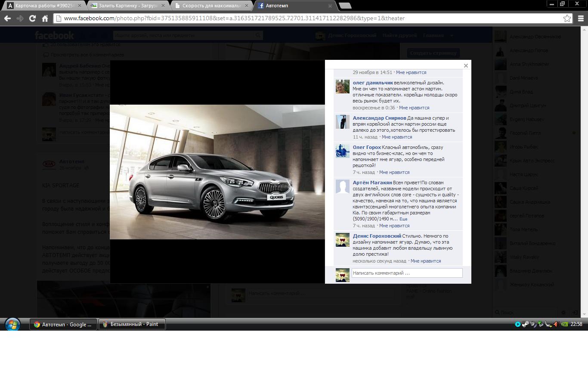Click the chat sidebar search field
The height and width of the screenshot is (378, 588).
click(526, 313)
